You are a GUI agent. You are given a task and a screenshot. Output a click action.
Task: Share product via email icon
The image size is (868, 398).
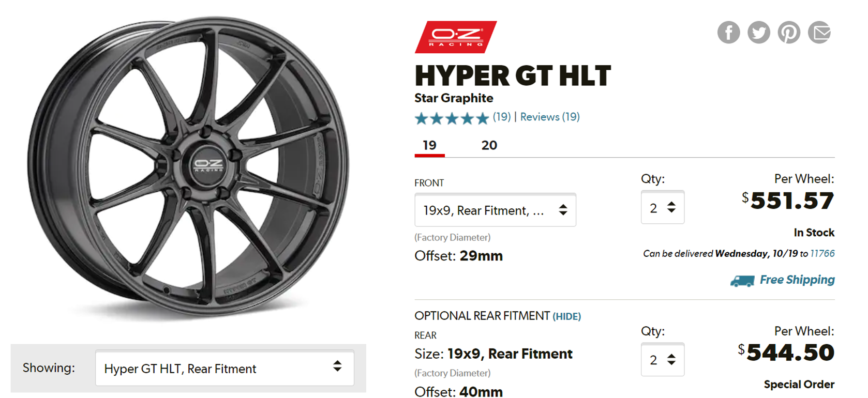(819, 33)
